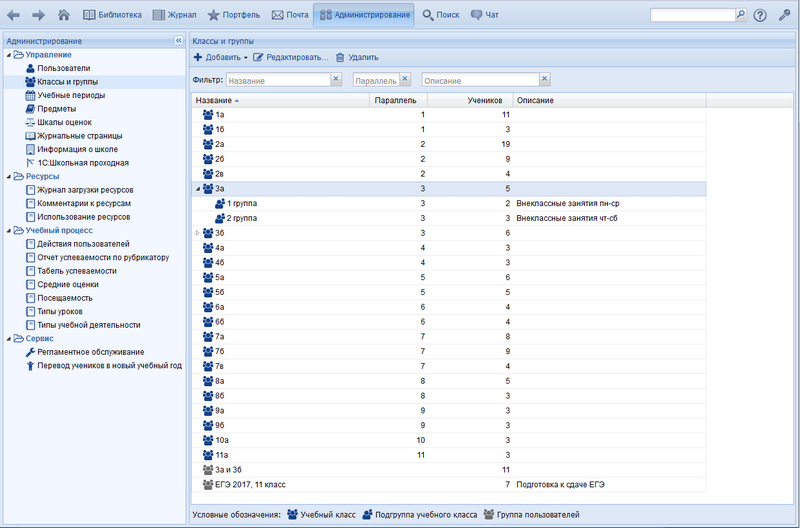Switch to the Журнал tab
Viewport: 800px width, 528px height.
[174, 15]
